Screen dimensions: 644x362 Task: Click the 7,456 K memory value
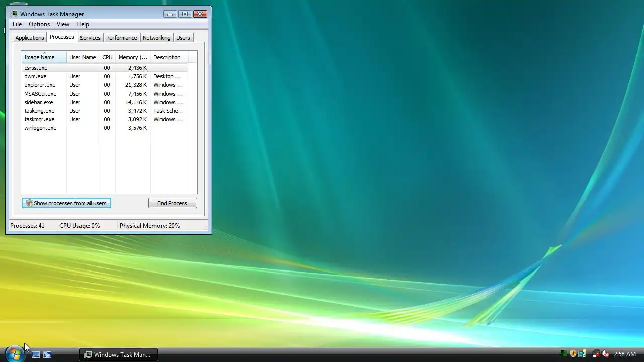tap(137, 94)
